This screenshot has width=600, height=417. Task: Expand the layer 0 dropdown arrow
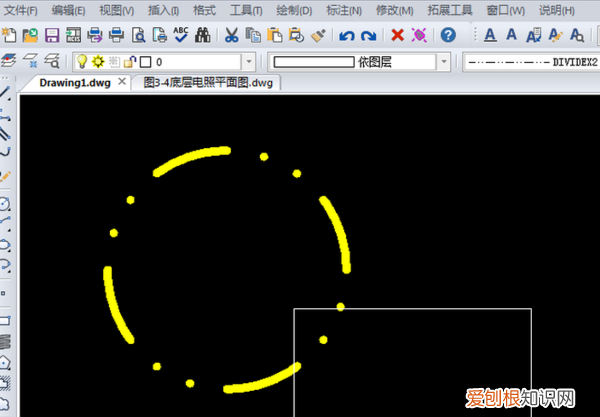click(249, 62)
